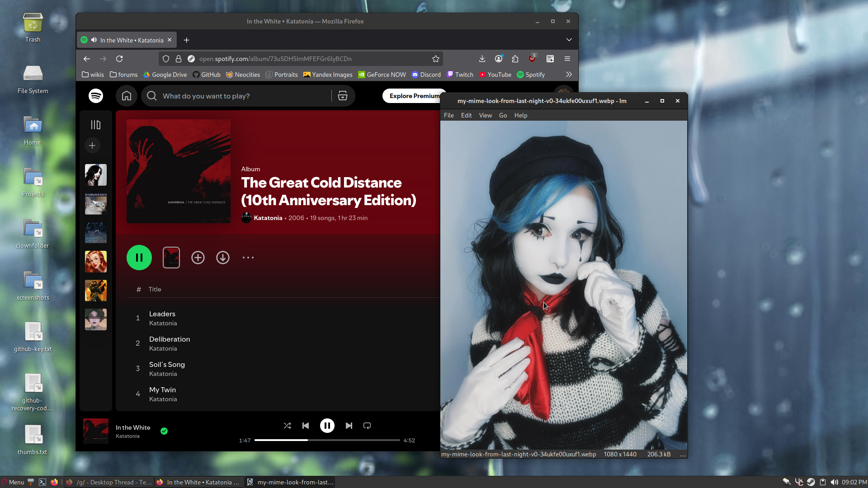Toggle repeat mode
Viewport: 868px width, 488px height.
coord(367,426)
